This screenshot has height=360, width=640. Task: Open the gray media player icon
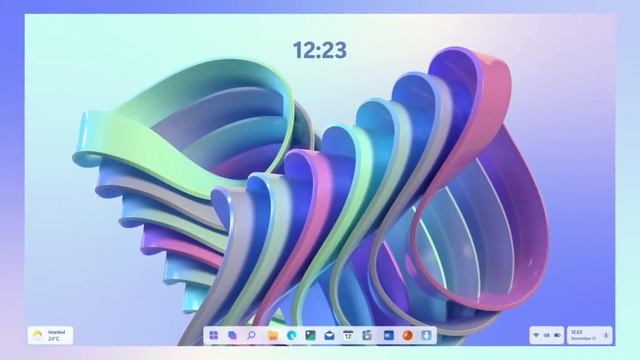tap(367, 336)
